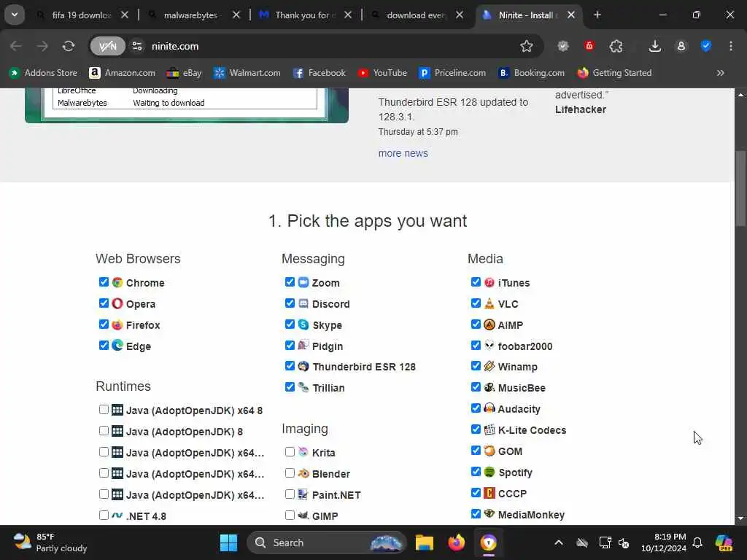Open notification bell in system tray

pyautogui.click(x=697, y=542)
